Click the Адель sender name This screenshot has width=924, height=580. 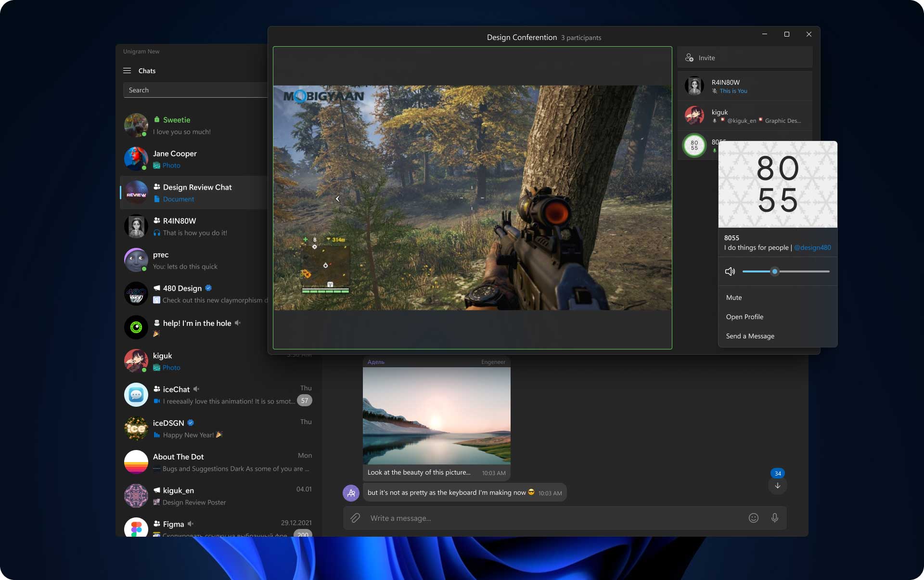[376, 362]
